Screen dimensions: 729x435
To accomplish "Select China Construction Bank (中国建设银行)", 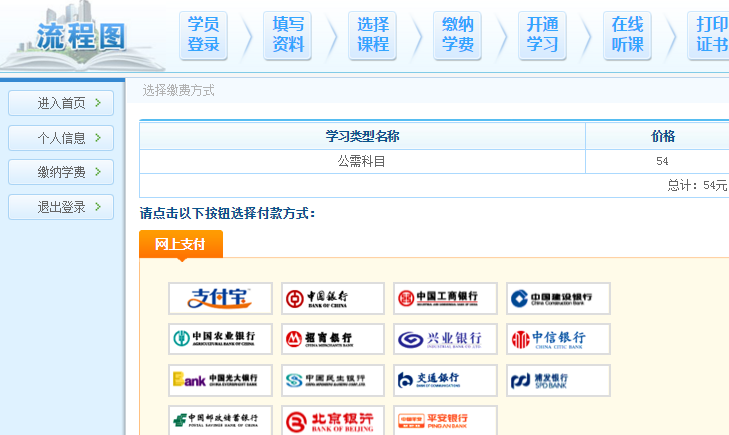I will 558,298.
